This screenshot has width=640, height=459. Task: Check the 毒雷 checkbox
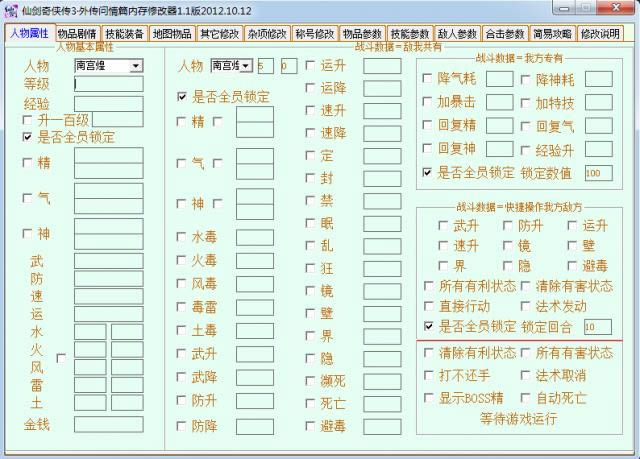tap(181, 306)
